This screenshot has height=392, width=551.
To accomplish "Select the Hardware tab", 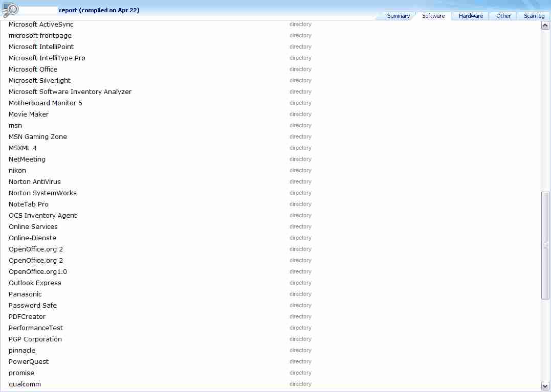I will coord(471,16).
